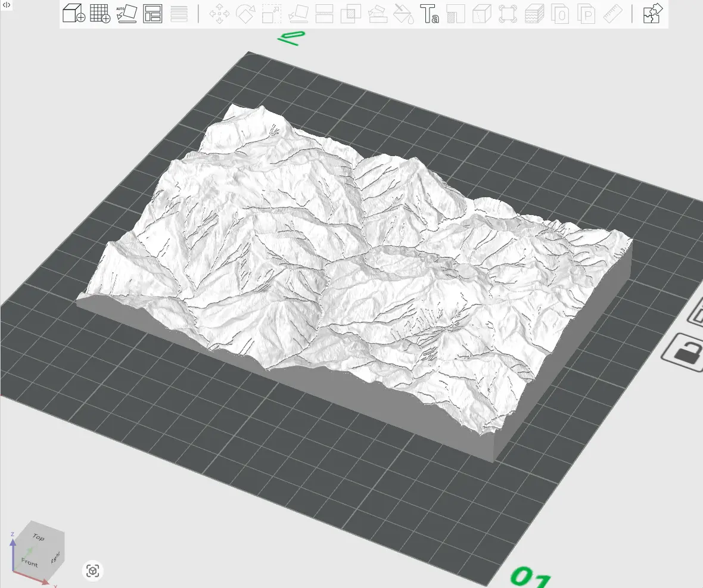
Task: Add a new plate with grid-plus icon
Action: point(100,14)
